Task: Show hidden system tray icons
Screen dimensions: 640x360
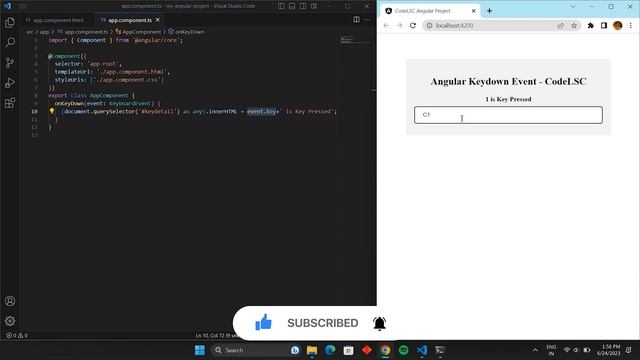Action: (535, 350)
